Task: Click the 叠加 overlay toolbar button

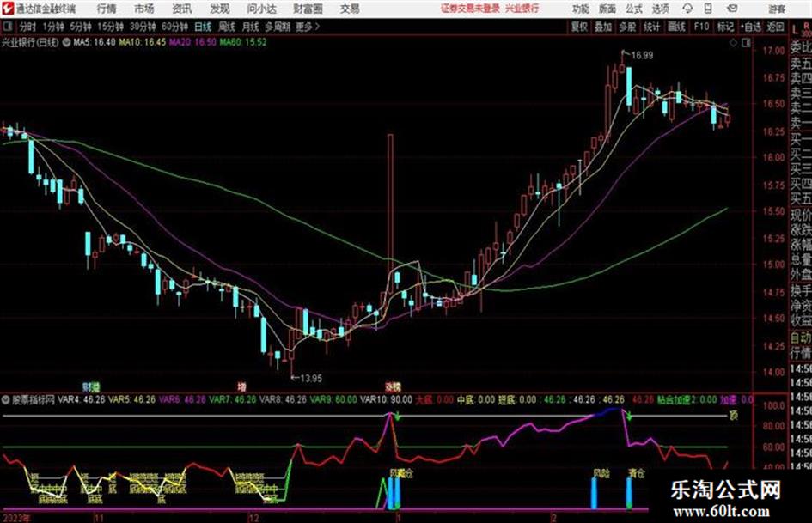Action: (603, 27)
